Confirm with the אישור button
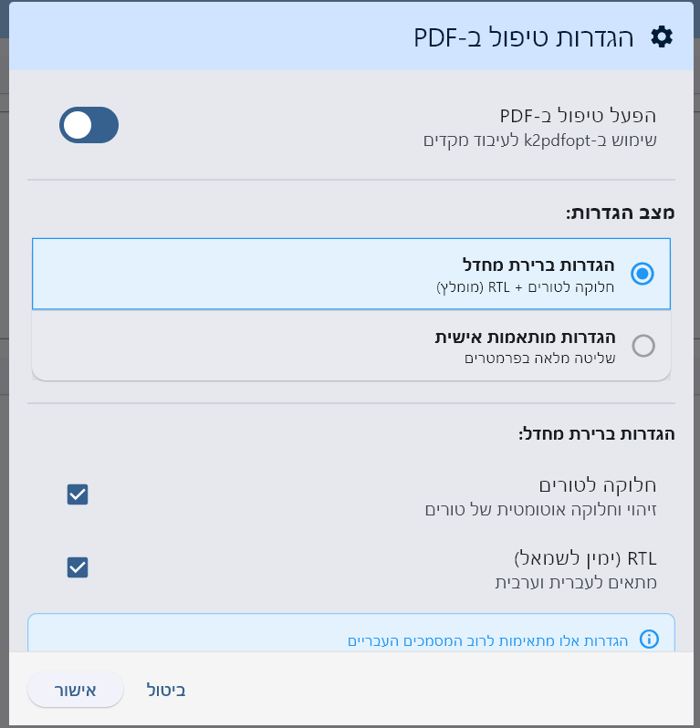 pos(76,690)
